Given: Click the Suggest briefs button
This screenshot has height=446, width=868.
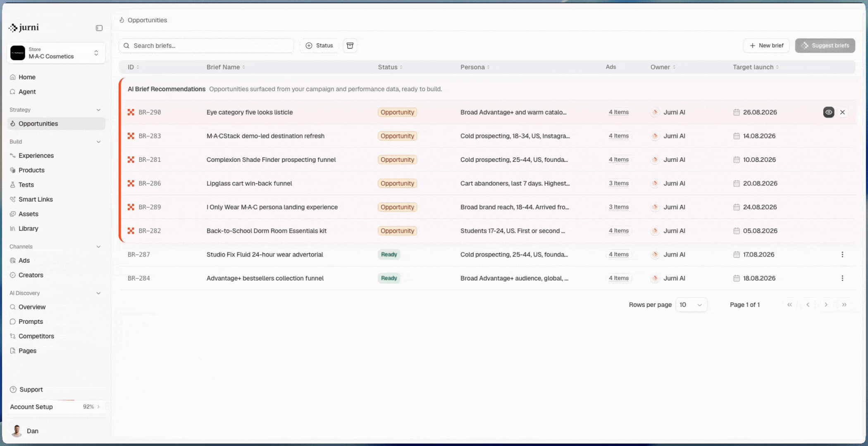Looking at the screenshot, I should pyautogui.click(x=825, y=45).
